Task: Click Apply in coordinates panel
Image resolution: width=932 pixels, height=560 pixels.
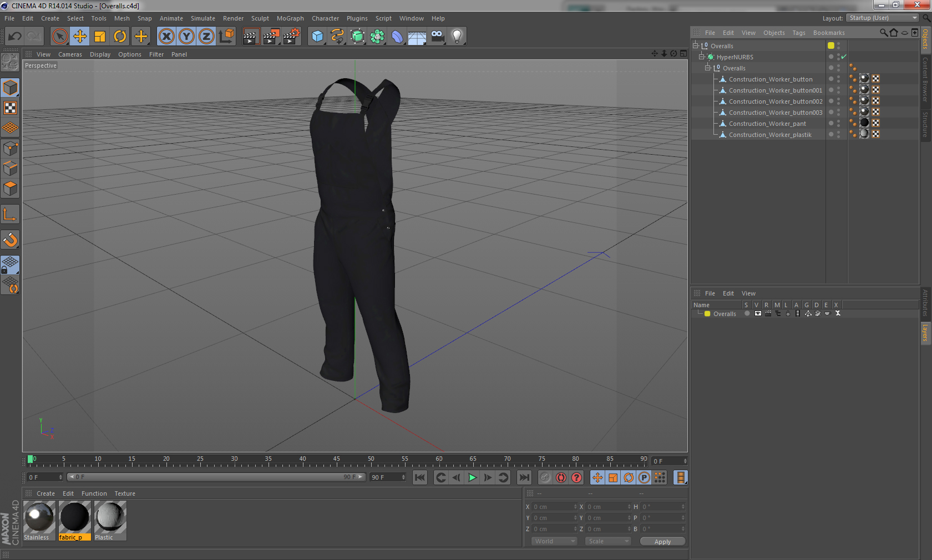Action: [662, 542]
